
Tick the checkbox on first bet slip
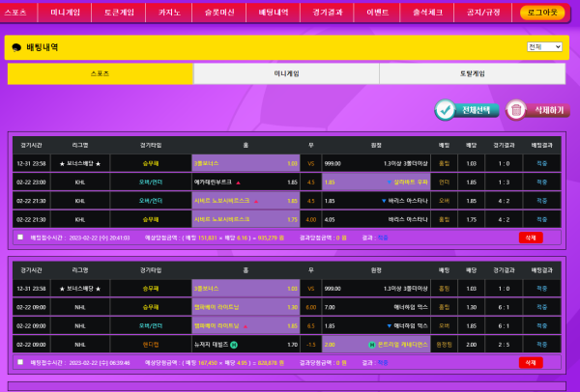pos(20,237)
